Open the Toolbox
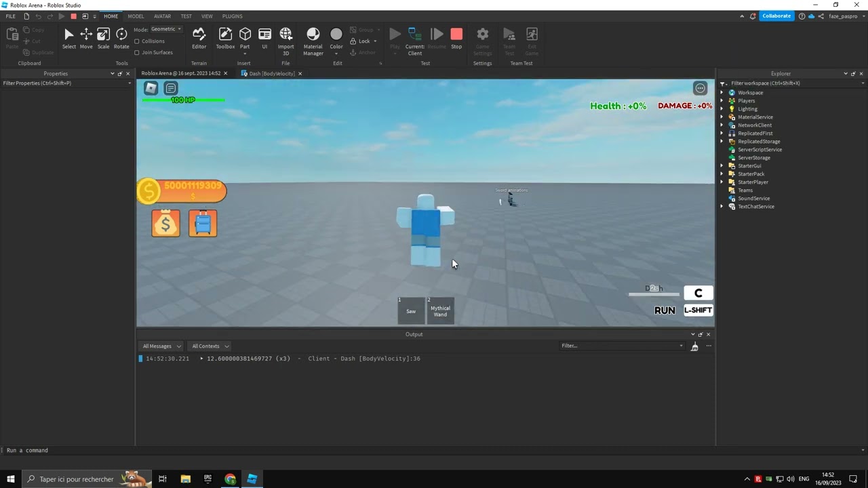The width and height of the screenshot is (868, 488). 225,39
